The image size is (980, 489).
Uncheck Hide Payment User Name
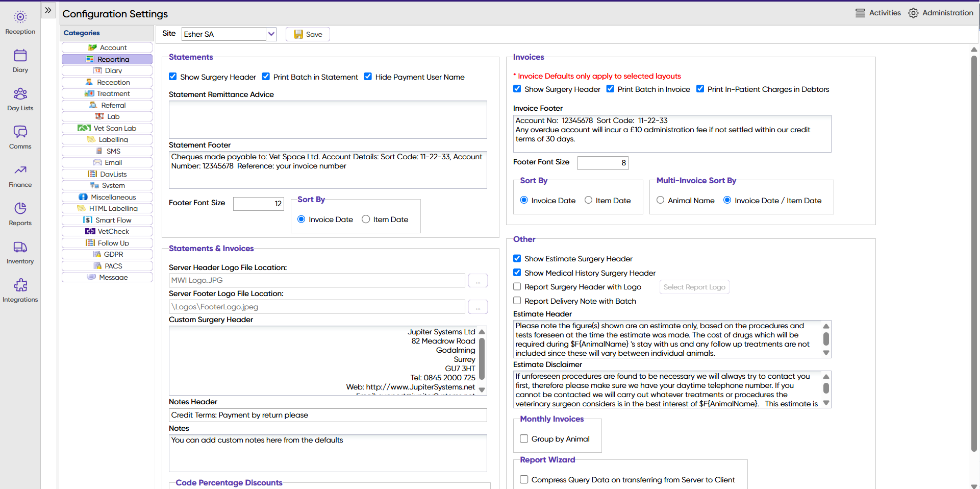click(x=368, y=77)
